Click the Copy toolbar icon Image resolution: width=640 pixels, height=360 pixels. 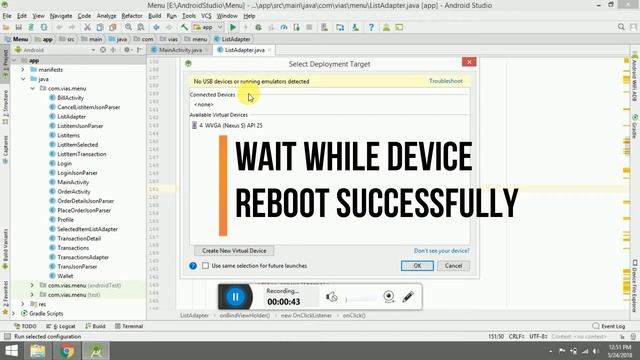(x=100, y=27)
